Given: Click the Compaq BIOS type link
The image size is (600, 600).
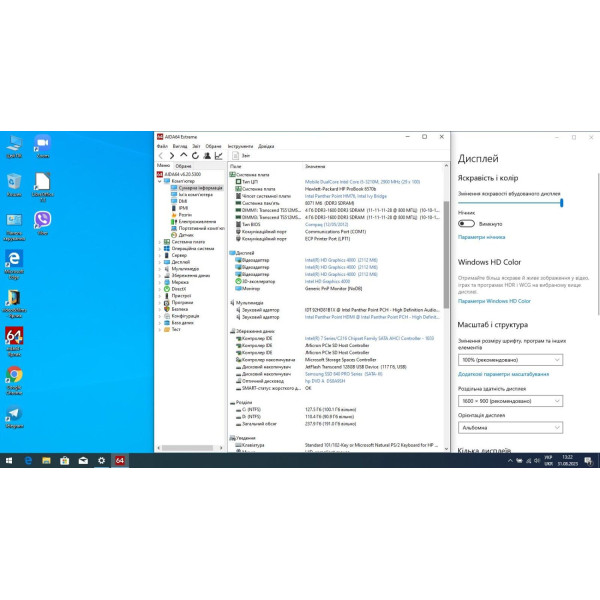Looking at the screenshot, I should 326,224.
